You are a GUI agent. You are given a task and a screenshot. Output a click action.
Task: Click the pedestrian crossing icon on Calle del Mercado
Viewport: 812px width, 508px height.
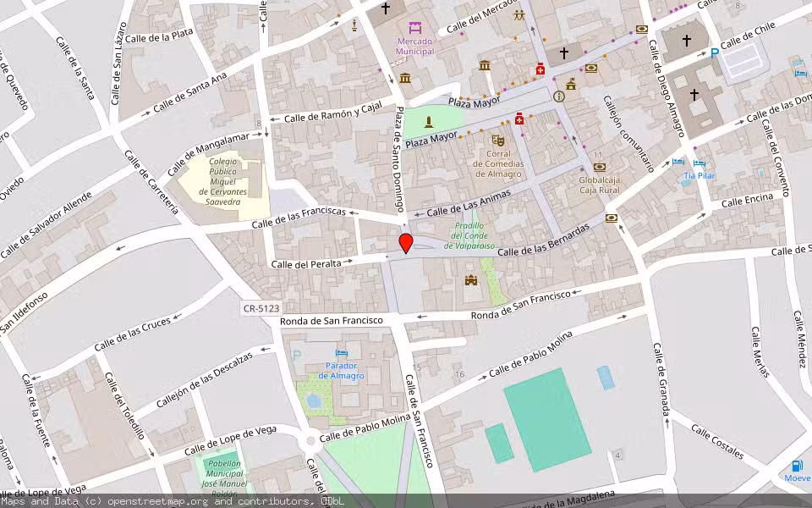[518, 15]
